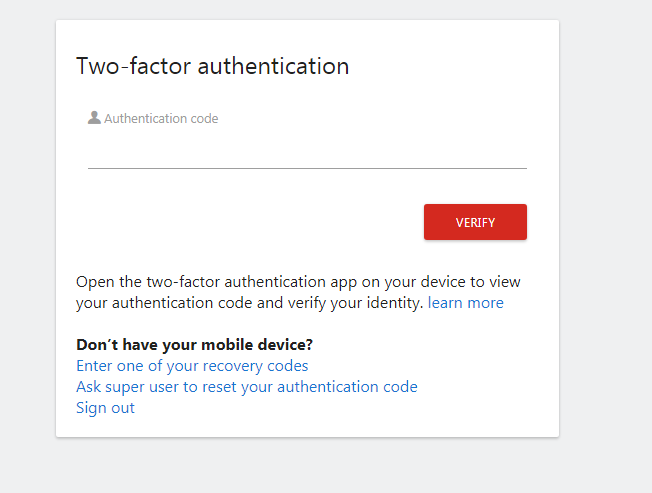Click the gray page background outside the card
The image size is (652, 493).
[605, 249]
